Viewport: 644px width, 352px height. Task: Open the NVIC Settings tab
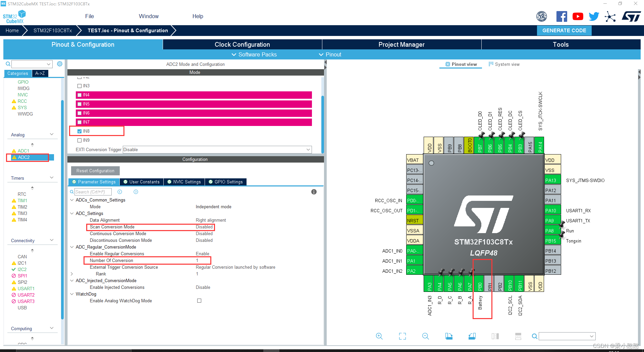tap(184, 182)
